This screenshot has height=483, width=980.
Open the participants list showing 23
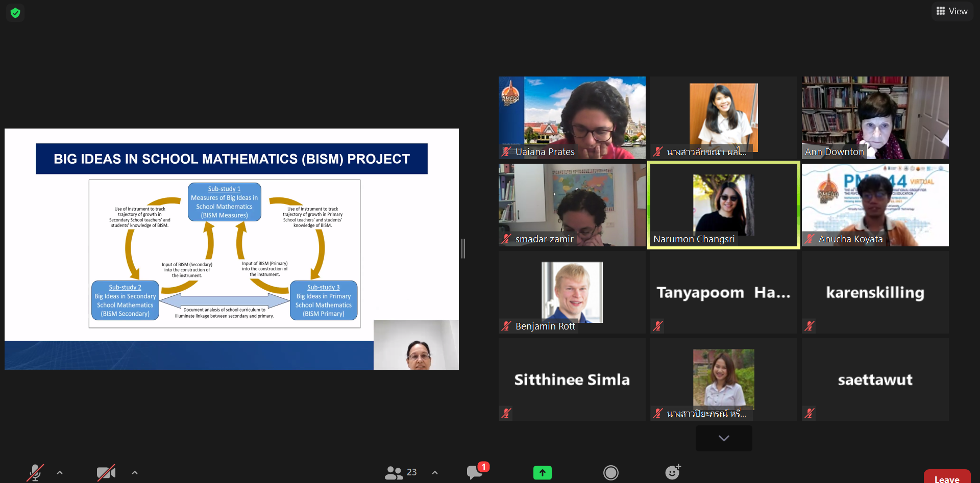[401, 472]
